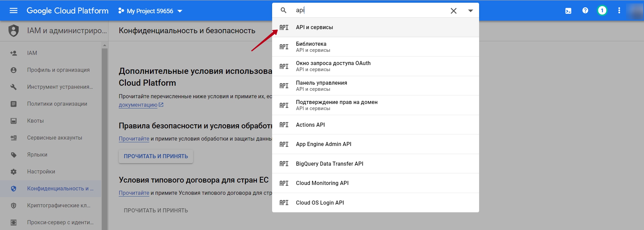Image resolution: width=644 pixels, height=230 pixels.
Task: Open the hamburger navigation menu
Action: tap(14, 11)
